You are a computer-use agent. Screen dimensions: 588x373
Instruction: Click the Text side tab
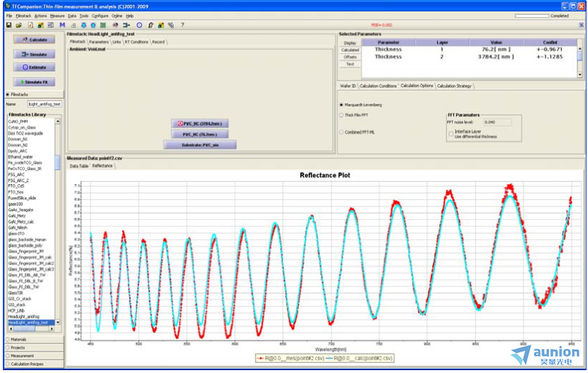tap(350, 64)
